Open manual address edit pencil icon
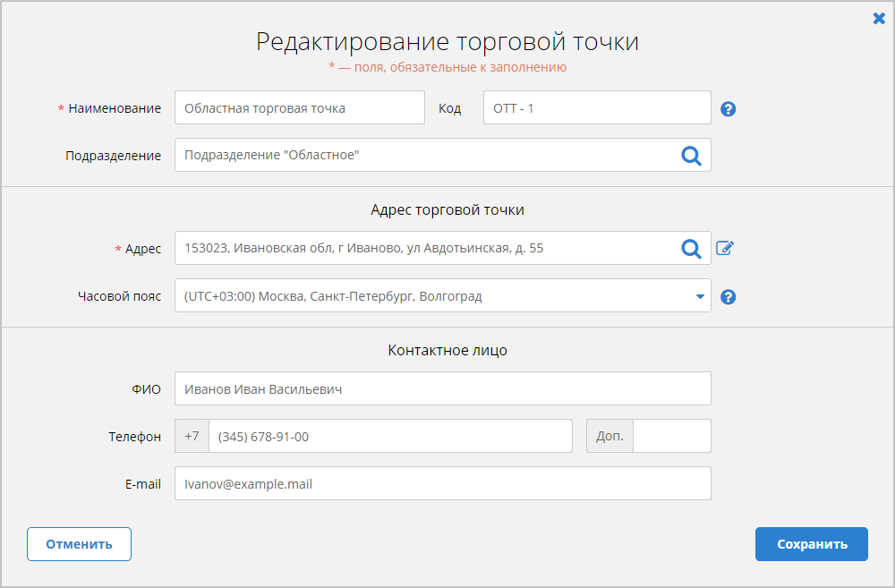The width and height of the screenshot is (895, 588). pyautogui.click(x=725, y=249)
